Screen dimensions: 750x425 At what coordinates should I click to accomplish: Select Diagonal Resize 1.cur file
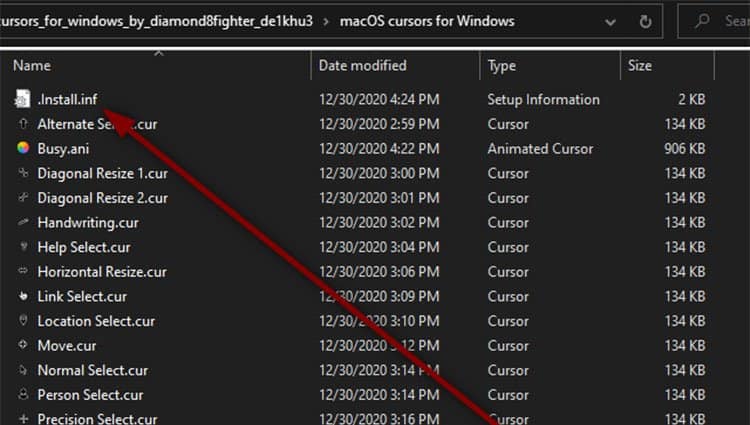click(102, 173)
